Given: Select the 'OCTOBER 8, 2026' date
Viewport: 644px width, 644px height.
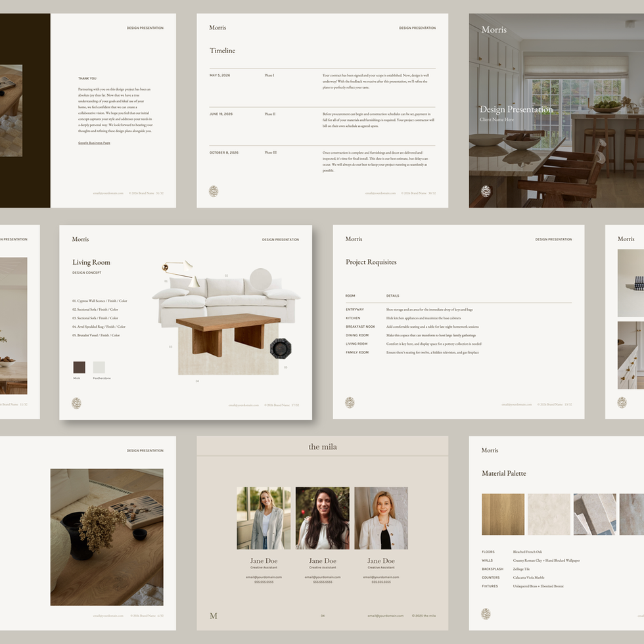Looking at the screenshot, I should click(224, 152).
